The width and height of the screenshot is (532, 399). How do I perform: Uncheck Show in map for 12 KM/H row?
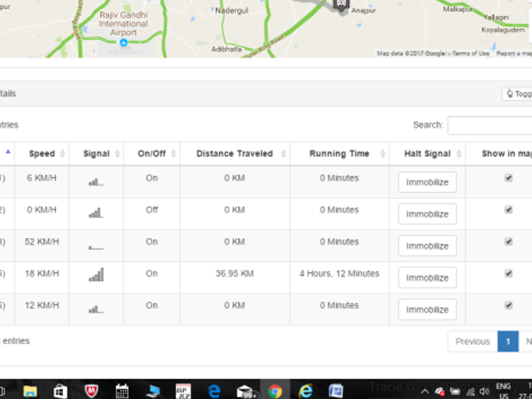(508, 305)
